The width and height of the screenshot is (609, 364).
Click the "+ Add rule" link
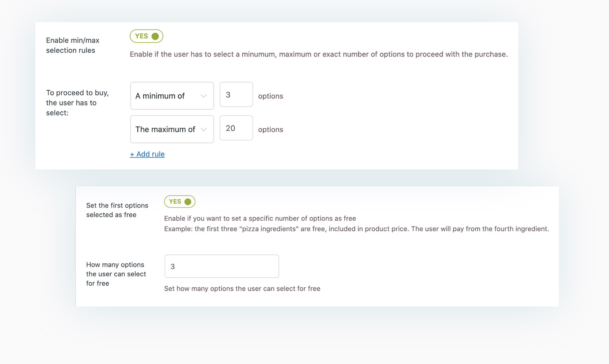click(147, 154)
